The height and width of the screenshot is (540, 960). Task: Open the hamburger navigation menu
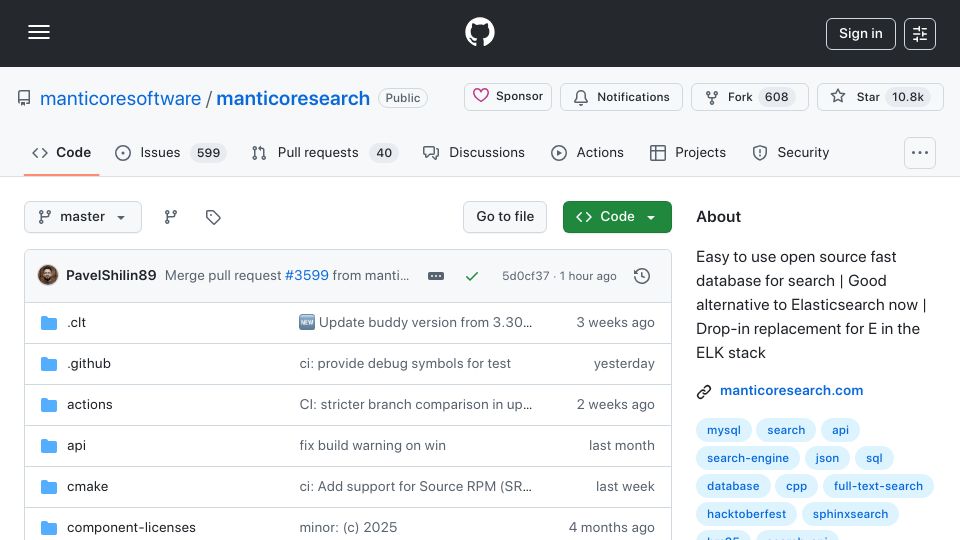(x=39, y=32)
